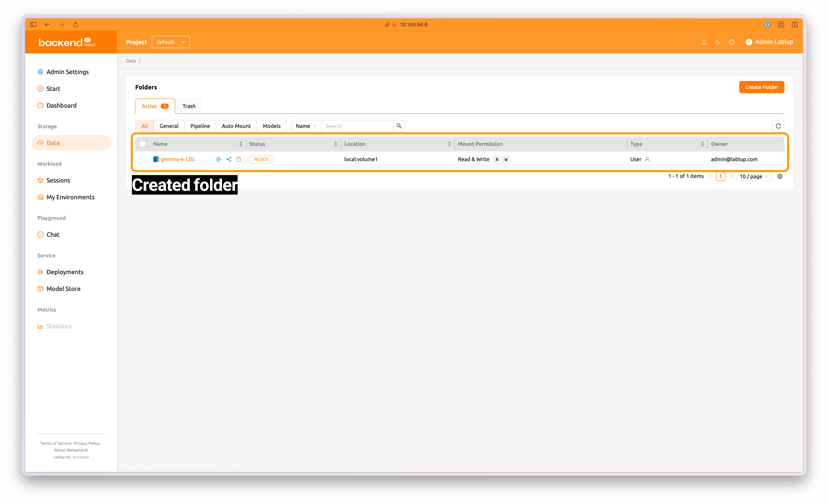
Task: Reload the page with the refresh icon
Action: click(76, 24)
